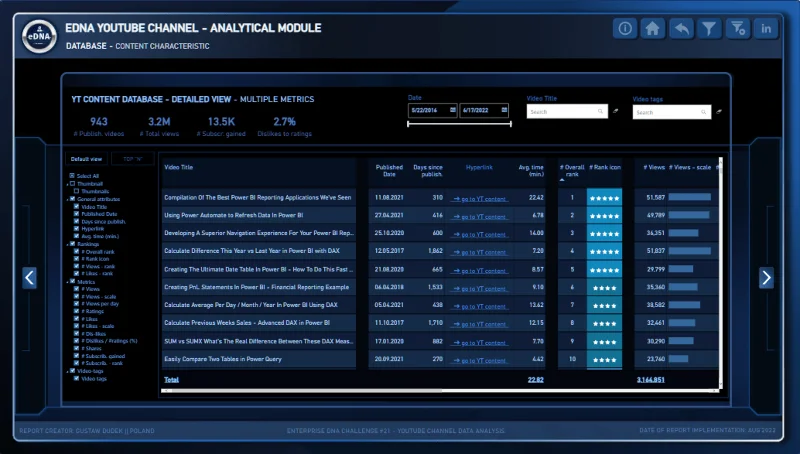Click the '943' published videos card
Viewport: 800px width, 454px height.
click(x=99, y=127)
